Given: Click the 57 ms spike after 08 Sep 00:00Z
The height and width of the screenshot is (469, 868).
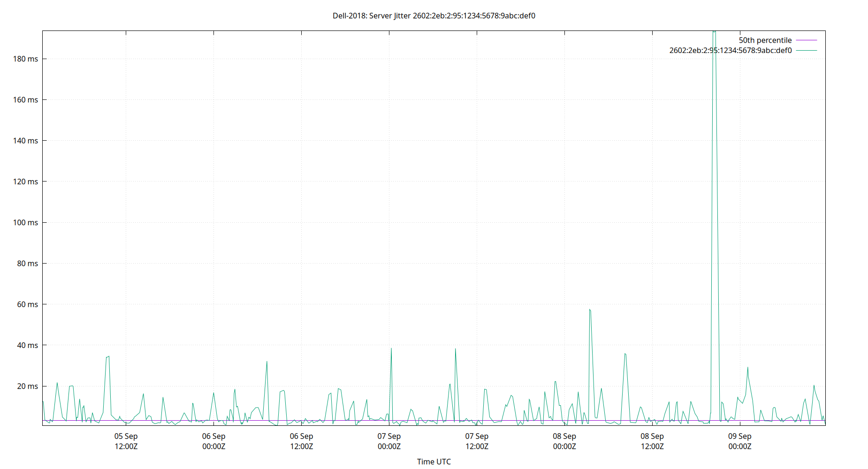Looking at the screenshot, I should coord(590,310).
